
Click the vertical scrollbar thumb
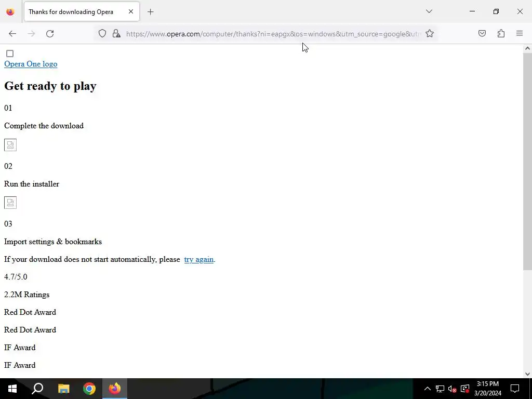tap(527, 162)
